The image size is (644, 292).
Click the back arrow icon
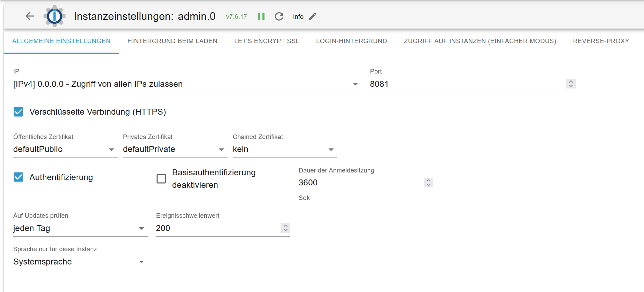pyautogui.click(x=30, y=16)
